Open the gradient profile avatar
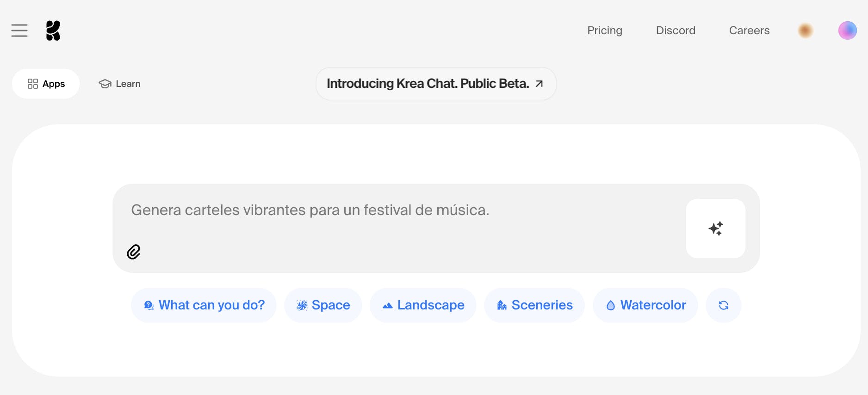Viewport: 868px width, 395px height. [x=847, y=31]
